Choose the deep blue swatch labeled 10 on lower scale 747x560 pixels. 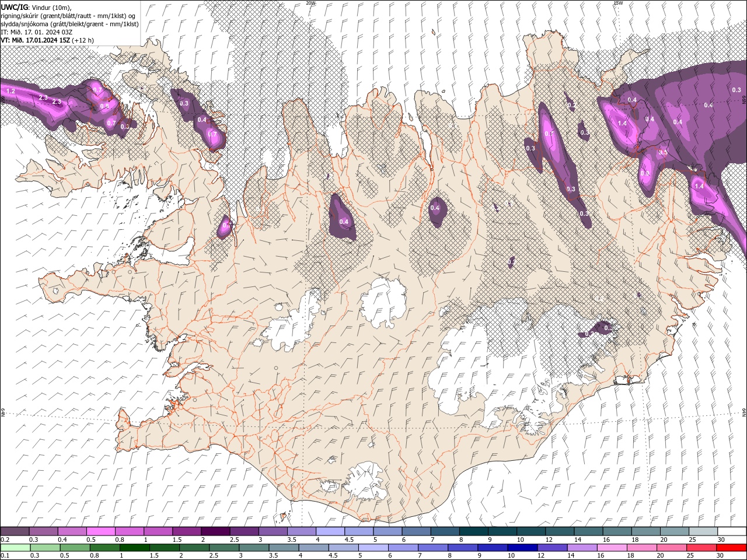(522, 548)
